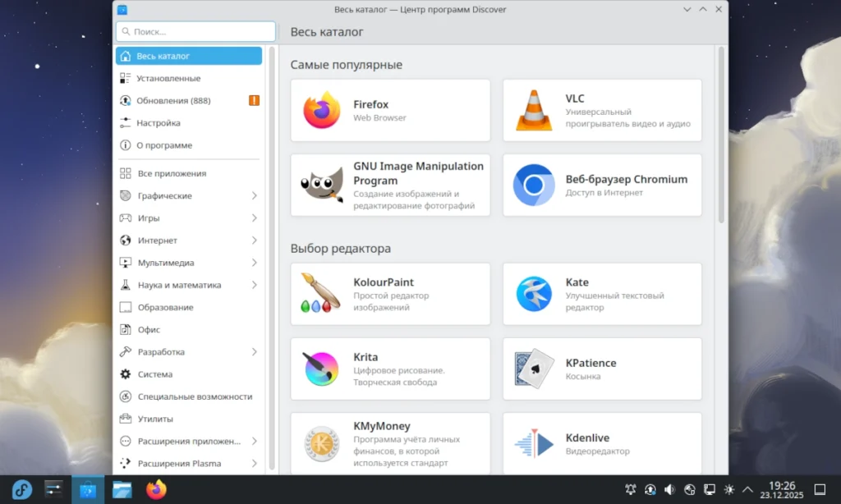Open the file manager in taskbar

tap(122, 489)
